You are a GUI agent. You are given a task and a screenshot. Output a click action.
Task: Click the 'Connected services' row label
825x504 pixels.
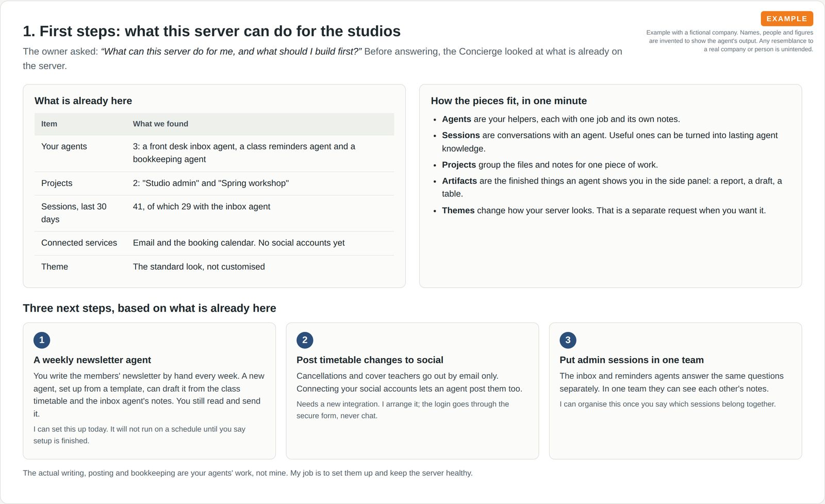coord(79,243)
